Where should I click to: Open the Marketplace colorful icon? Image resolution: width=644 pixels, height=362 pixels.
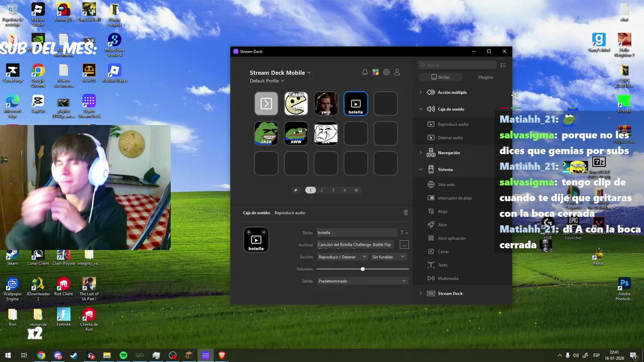pos(375,72)
